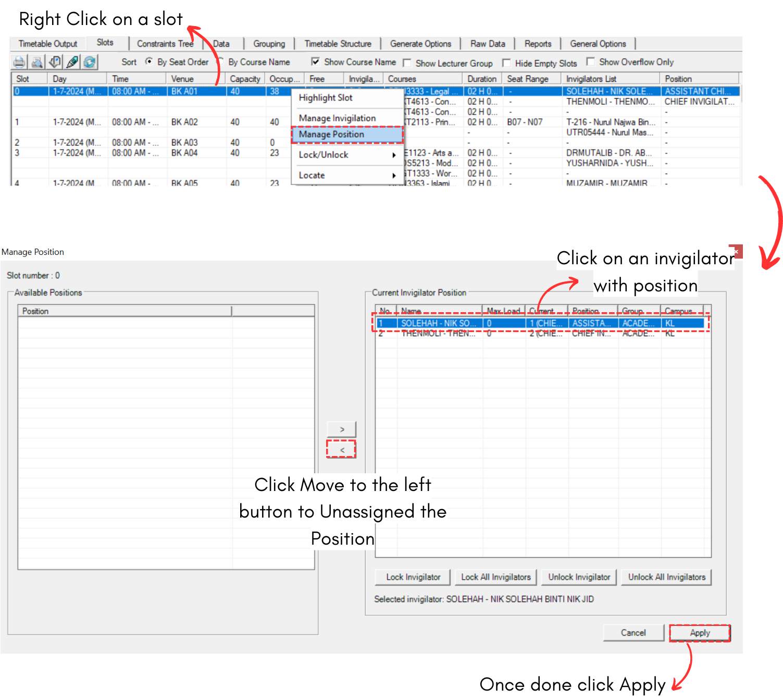Tick the Hide Empty Slots checkbox
Viewport: 783px width, 700px height.
[x=506, y=63]
